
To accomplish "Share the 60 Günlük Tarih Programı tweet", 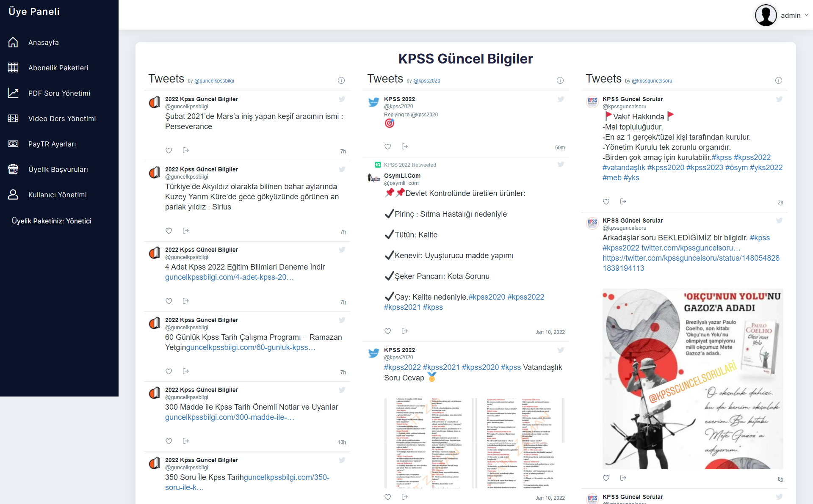I will point(185,371).
